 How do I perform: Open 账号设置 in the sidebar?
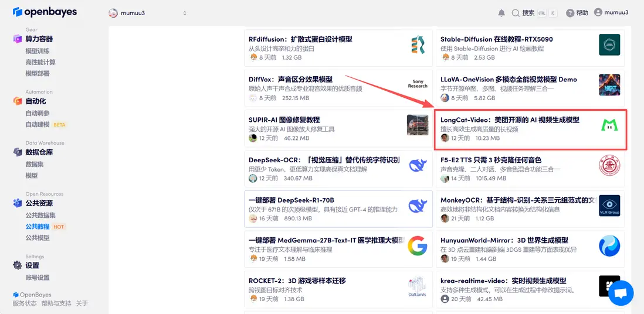tap(38, 277)
